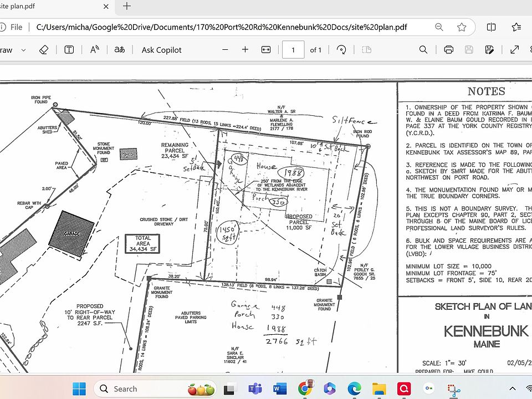Click the REMAINING PARCEL 23,434 SF label
The image size is (532, 399).
(175, 150)
